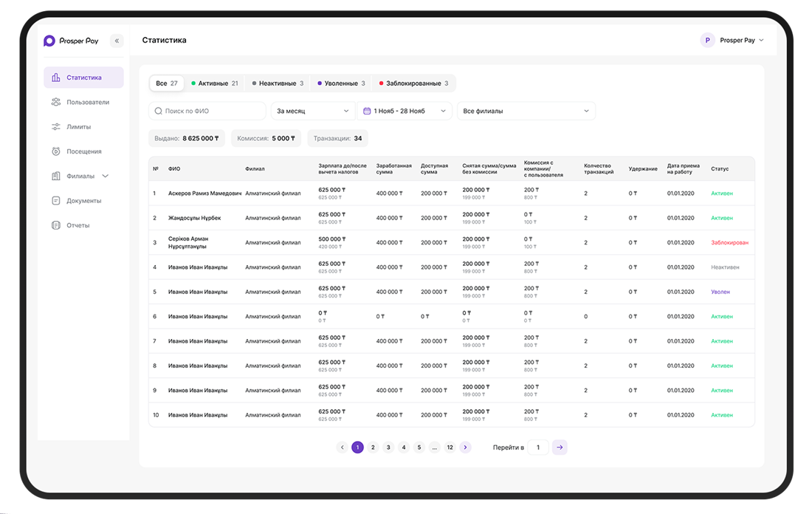Open Документы icon in sidebar
This screenshot has width=812, height=514.
[x=56, y=201]
